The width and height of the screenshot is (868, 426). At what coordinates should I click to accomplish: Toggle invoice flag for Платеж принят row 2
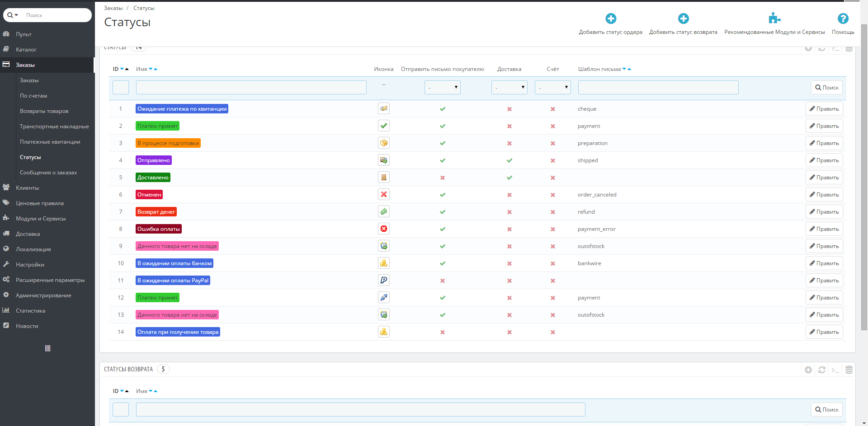[552, 126]
